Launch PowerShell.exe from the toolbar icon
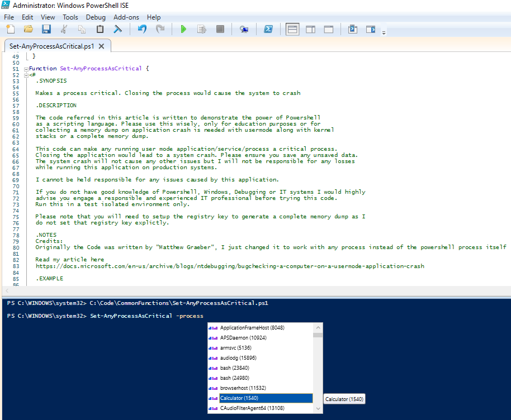Image resolution: width=511 pixels, height=420 pixels. pyautogui.click(x=268, y=30)
